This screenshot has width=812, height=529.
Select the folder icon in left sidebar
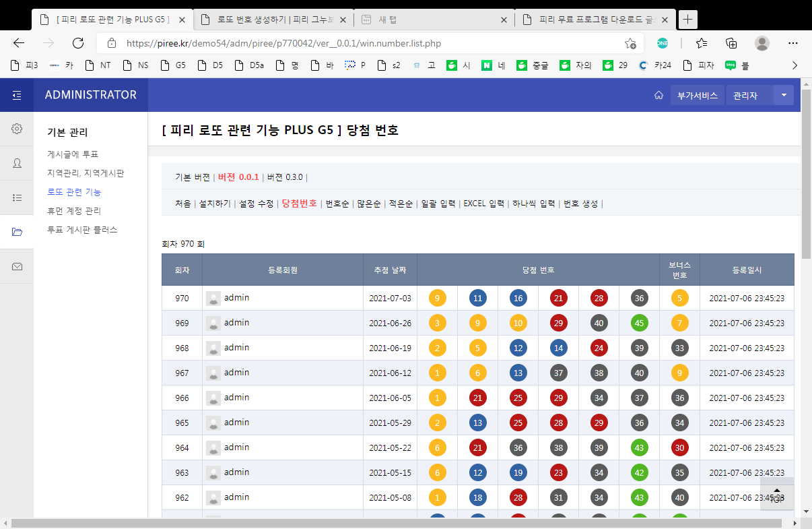(17, 232)
